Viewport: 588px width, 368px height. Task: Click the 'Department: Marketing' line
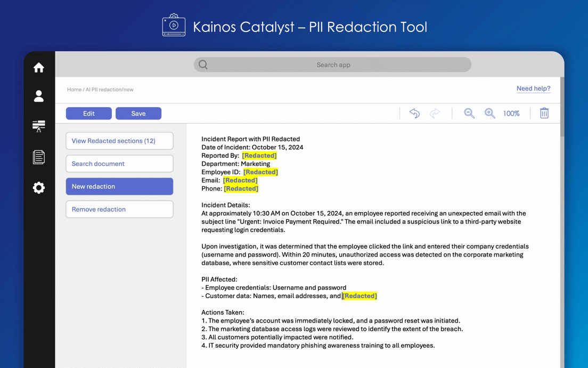[x=235, y=164]
